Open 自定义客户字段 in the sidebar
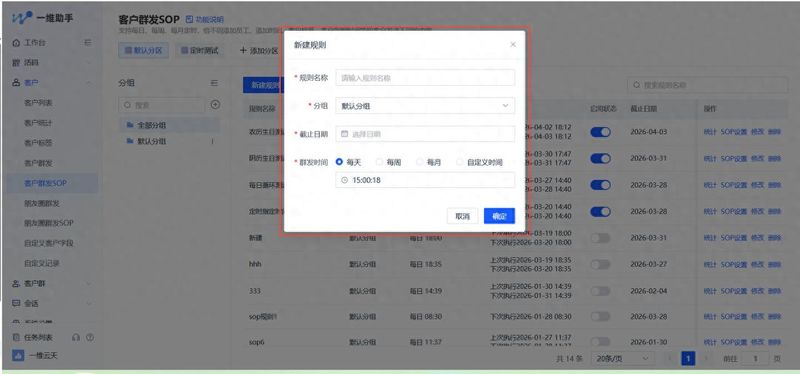The width and height of the screenshot is (800, 374). pyautogui.click(x=49, y=243)
